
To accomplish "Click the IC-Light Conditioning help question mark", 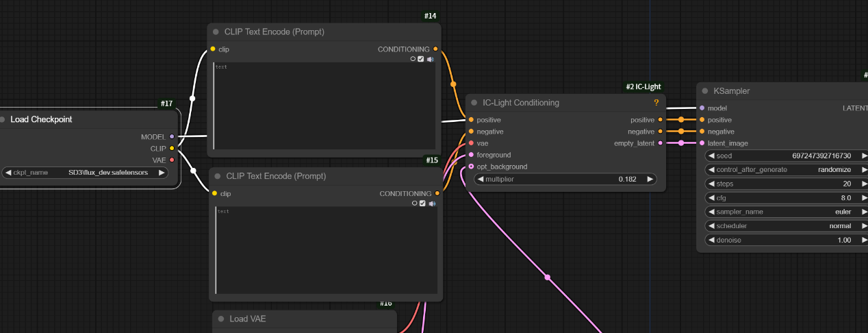I will pos(656,103).
